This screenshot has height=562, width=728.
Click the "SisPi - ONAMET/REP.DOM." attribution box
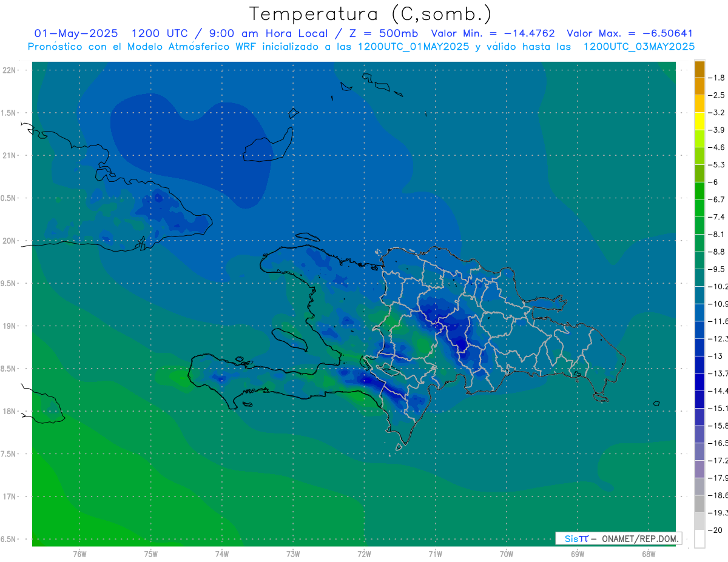[618, 538]
